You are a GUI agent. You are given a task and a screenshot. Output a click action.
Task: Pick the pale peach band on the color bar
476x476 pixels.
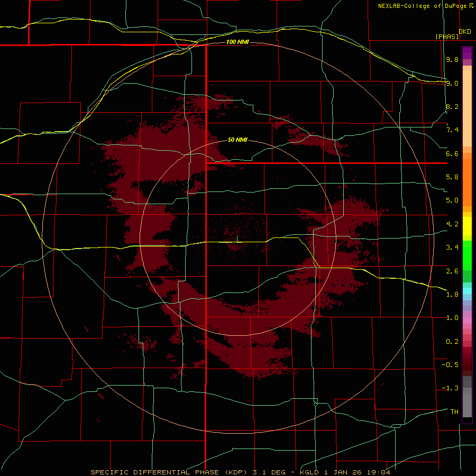(467, 108)
